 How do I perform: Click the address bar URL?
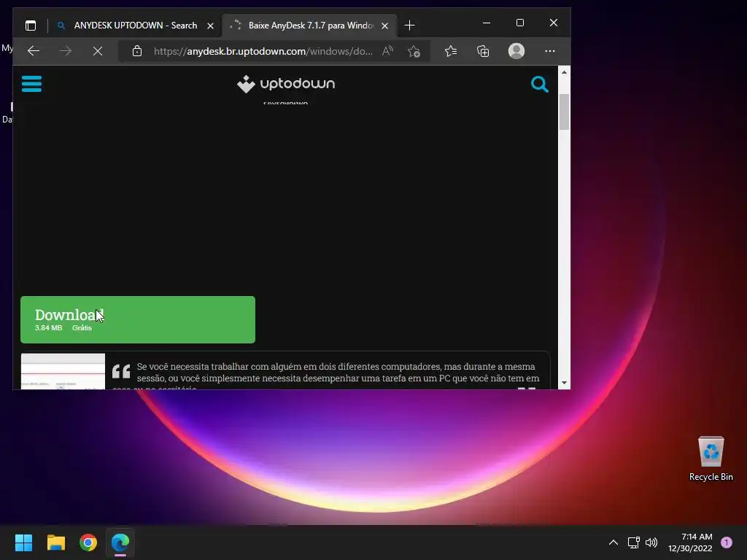tap(263, 51)
